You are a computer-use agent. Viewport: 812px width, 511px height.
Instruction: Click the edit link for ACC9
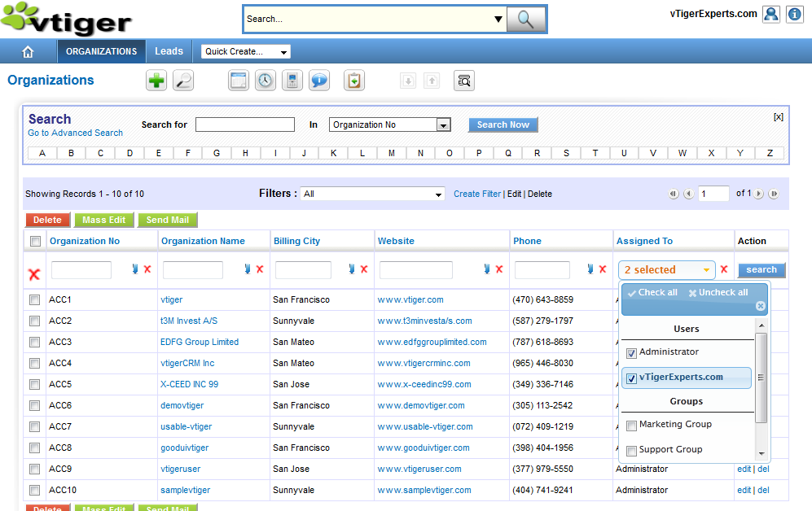pos(744,470)
